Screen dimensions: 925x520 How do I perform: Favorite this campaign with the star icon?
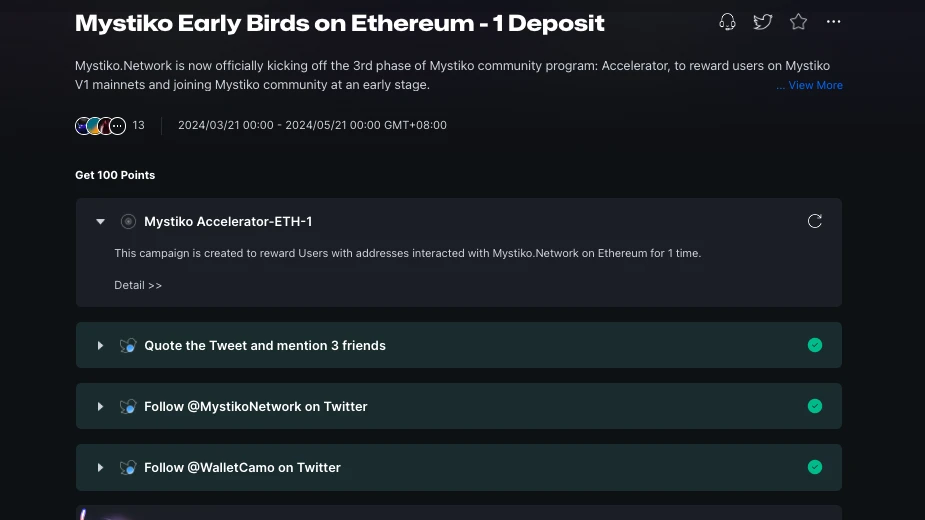pyautogui.click(x=798, y=22)
